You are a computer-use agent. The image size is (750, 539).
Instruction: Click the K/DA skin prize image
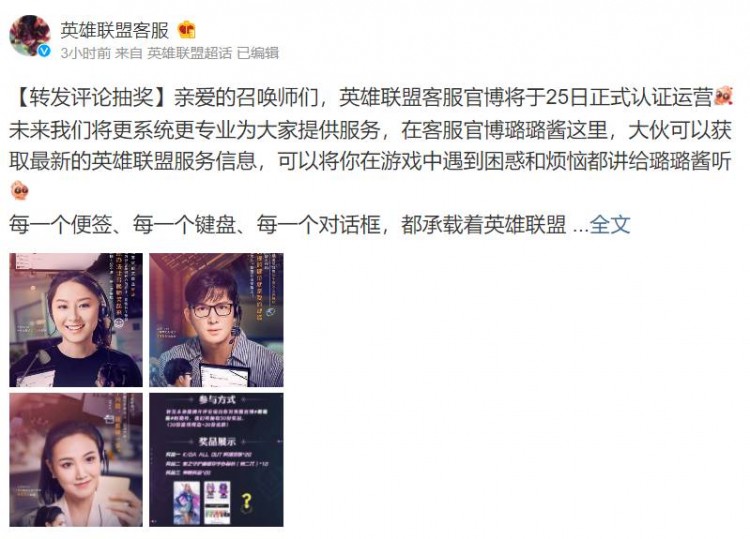(x=186, y=502)
